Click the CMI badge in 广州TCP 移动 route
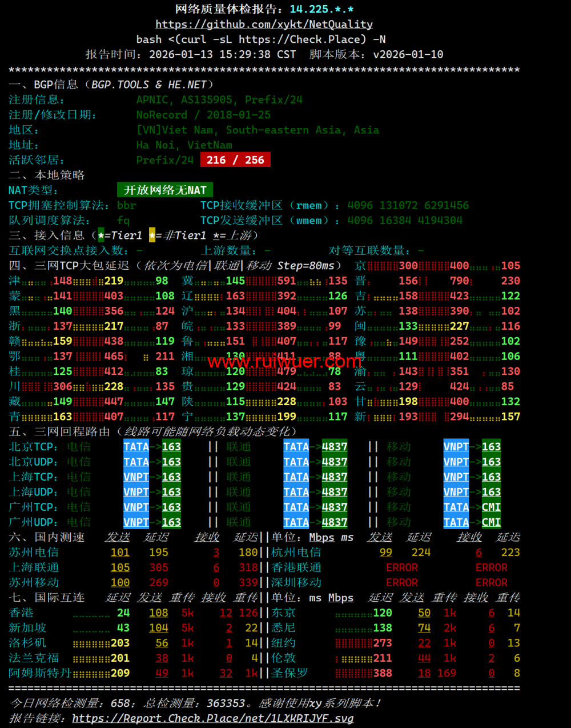 tap(491, 507)
